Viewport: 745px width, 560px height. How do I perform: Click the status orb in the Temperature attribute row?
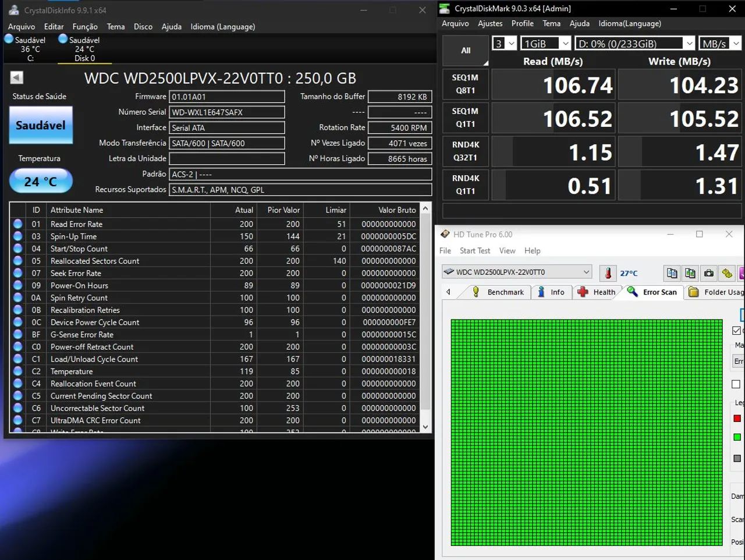18,371
